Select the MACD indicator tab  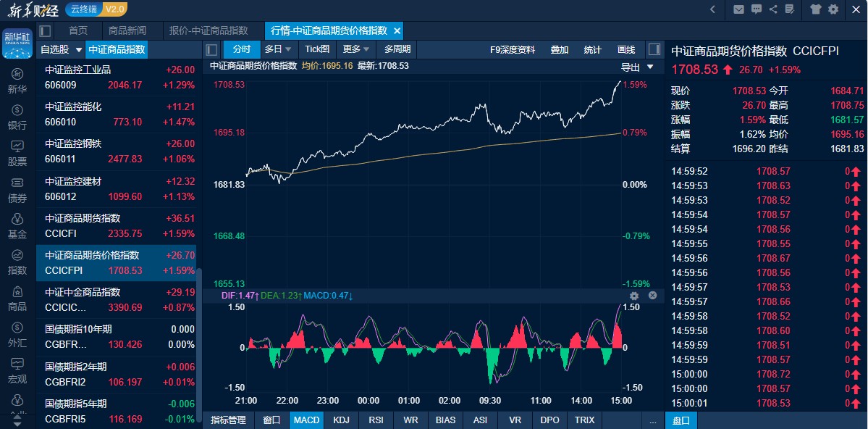[x=307, y=420]
